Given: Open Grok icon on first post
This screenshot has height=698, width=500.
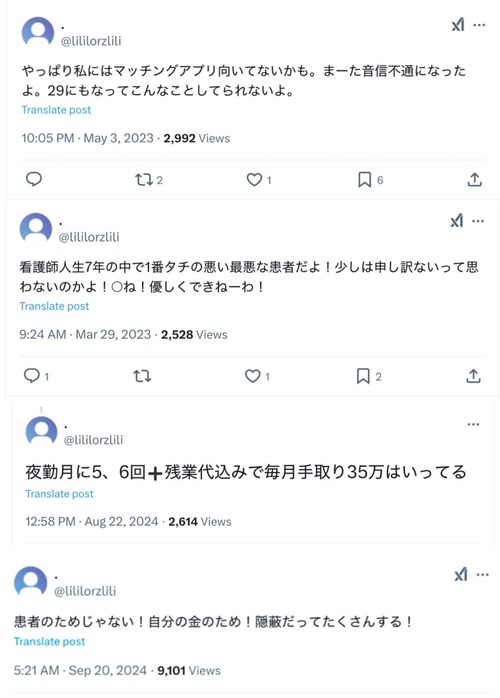Looking at the screenshot, I should 458,25.
